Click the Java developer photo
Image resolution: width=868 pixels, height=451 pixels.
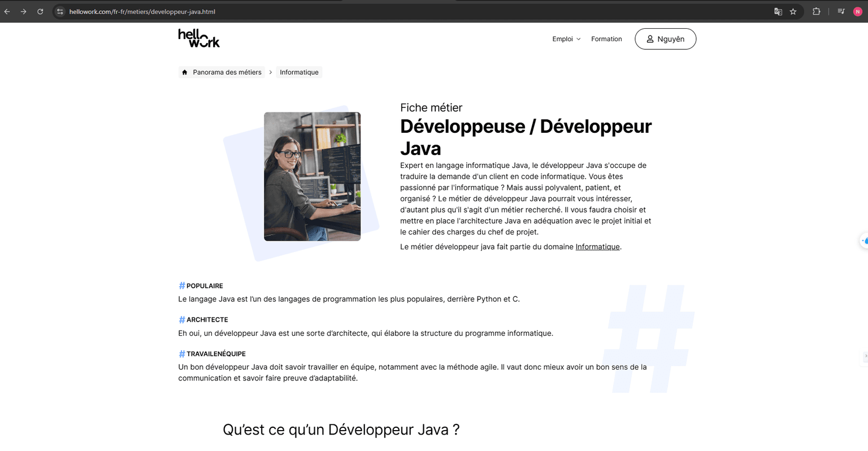[312, 176]
